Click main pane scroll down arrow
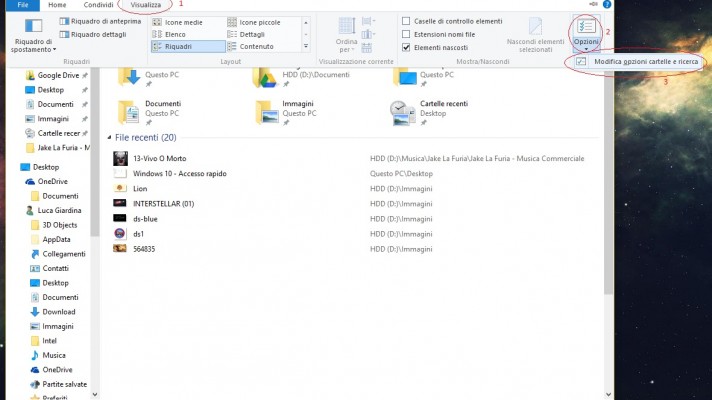The image size is (712, 400). (608, 395)
